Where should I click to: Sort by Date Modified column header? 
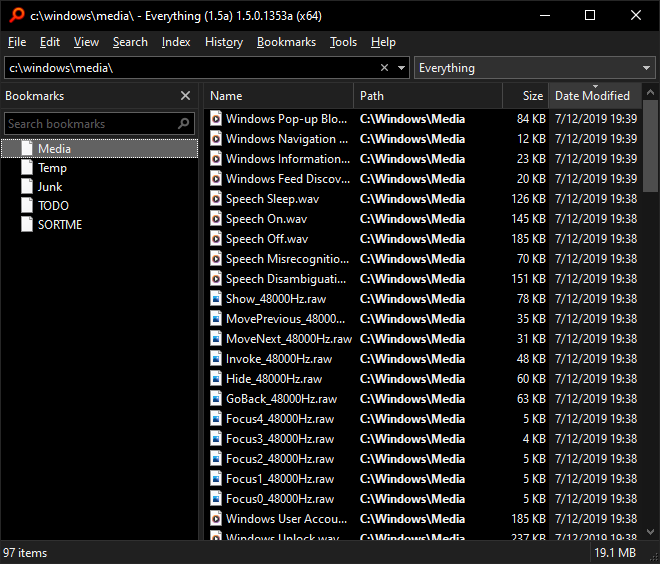click(595, 96)
